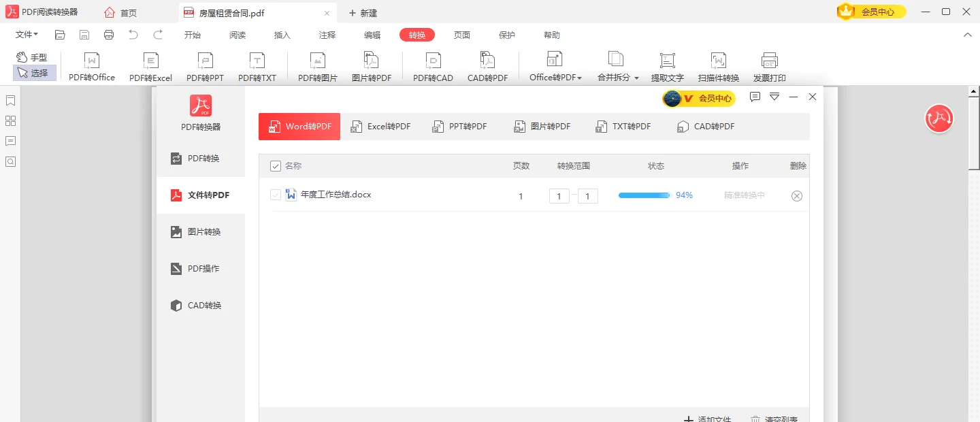
Task: Open the page thumbnails panel icon
Action: pyautogui.click(x=10, y=121)
